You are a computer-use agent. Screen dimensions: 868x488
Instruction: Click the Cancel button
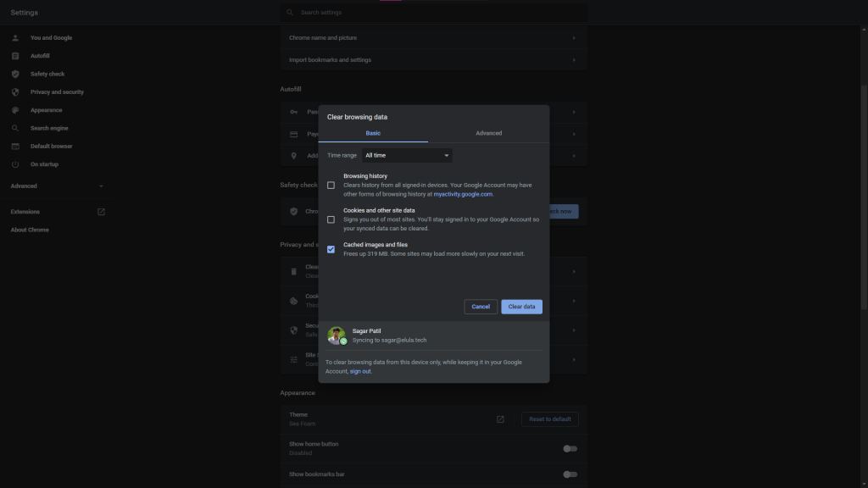481,307
